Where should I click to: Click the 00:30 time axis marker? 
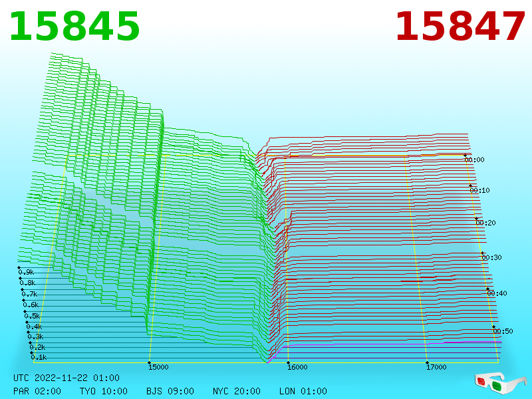(491, 257)
